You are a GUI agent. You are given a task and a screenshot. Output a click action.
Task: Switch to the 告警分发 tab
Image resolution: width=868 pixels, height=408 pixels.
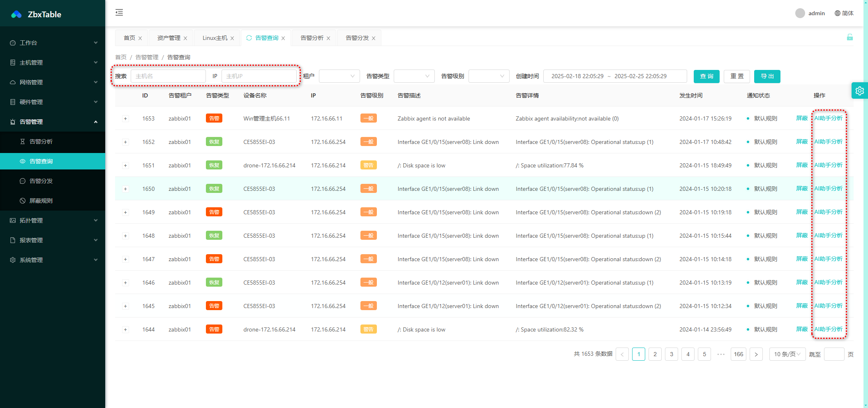[x=357, y=38]
